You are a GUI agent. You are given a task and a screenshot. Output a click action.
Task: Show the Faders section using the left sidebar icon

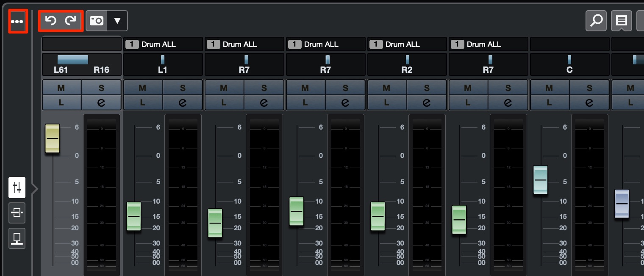coord(17,188)
